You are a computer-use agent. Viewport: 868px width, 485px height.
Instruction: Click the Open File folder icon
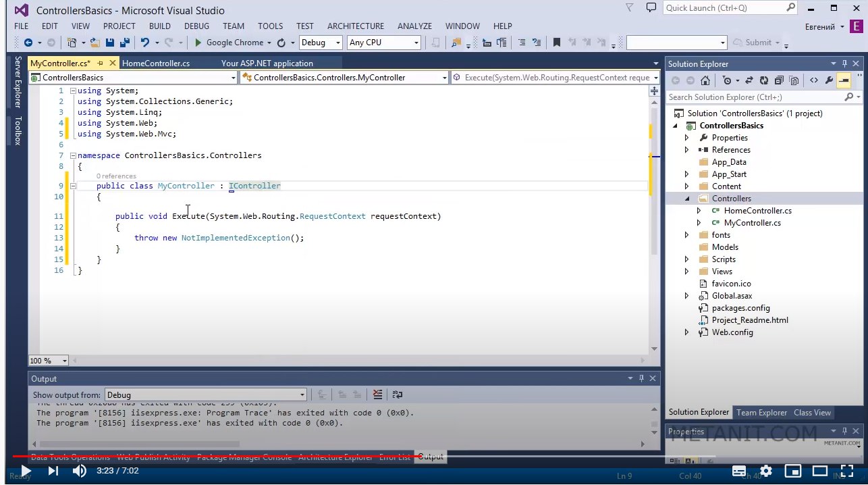pos(95,43)
